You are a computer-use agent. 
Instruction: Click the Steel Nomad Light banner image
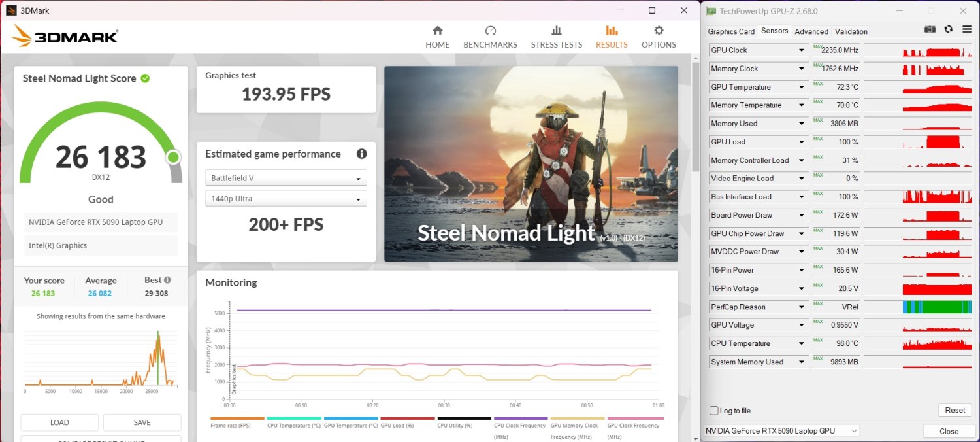click(x=531, y=163)
